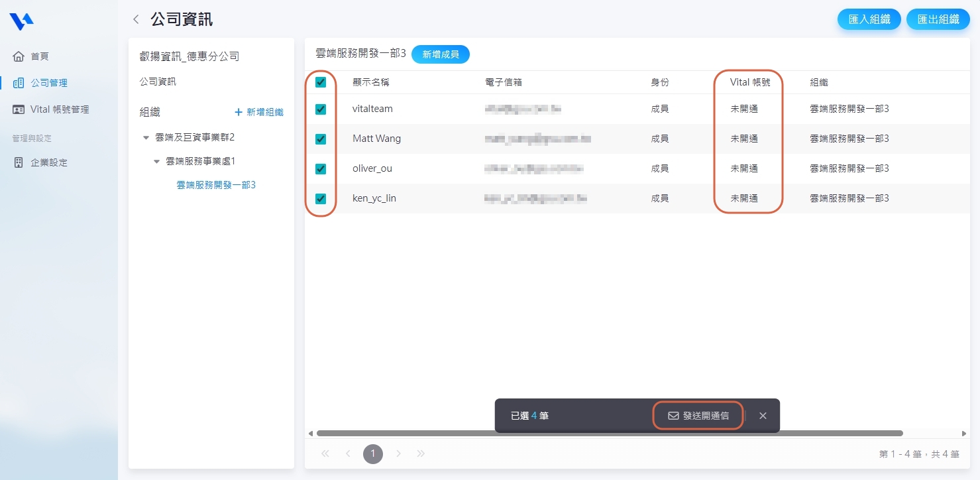Click the company building icon beside 公司管理

click(19, 83)
